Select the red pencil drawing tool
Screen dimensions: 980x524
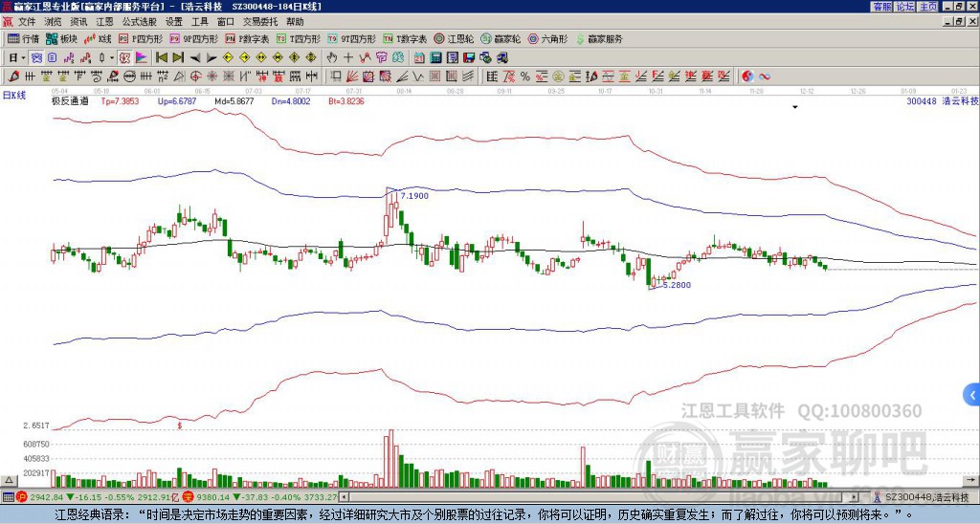pyautogui.click(x=13, y=76)
